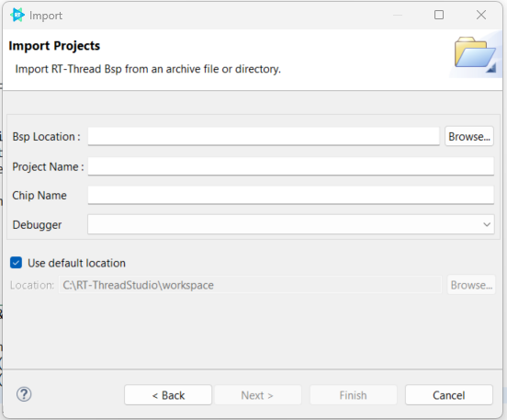Screen dimensions: 507x420
Task: Browse for the Bsp Location path
Action: [x=469, y=137]
